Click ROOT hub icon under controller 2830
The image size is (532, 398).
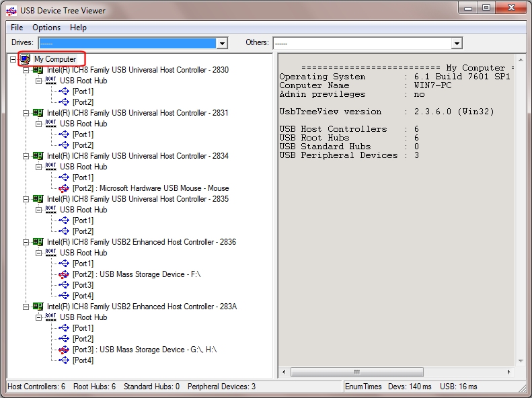point(50,81)
